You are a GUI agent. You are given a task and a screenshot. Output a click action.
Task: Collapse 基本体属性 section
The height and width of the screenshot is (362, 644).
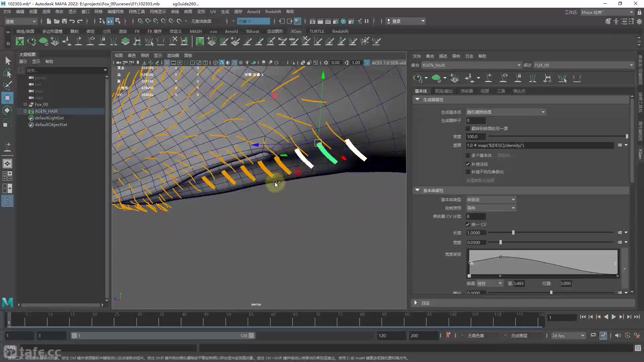coord(417,190)
